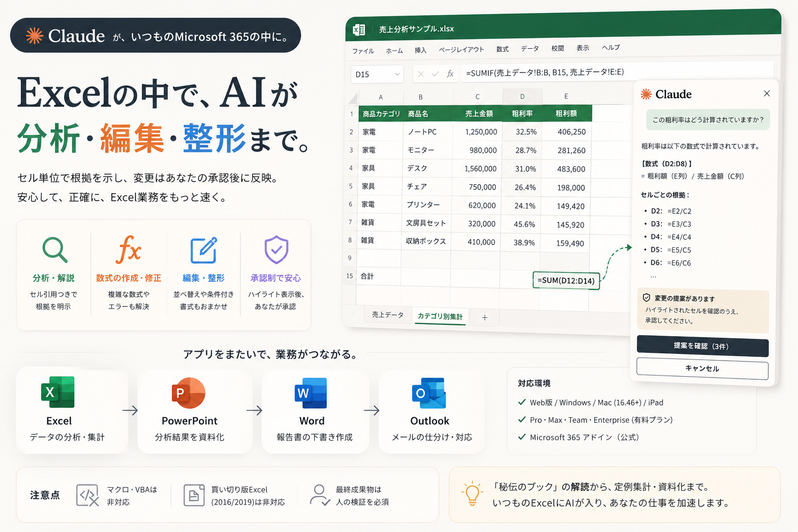Click the magnifier icon above 分析・解説
Image resolution: width=798 pixels, height=532 pixels.
pos(55,250)
